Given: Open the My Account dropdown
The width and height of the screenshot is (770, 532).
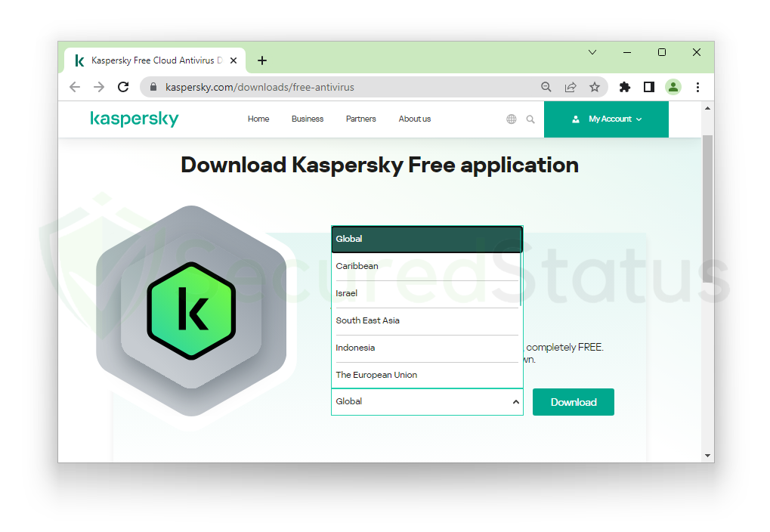Looking at the screenshot, I should (606, 119).
